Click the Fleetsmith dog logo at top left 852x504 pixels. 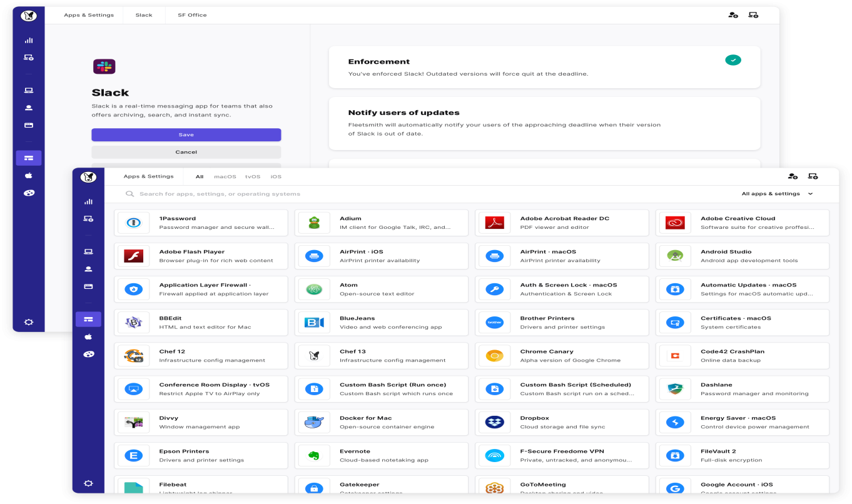click(89, 176)
